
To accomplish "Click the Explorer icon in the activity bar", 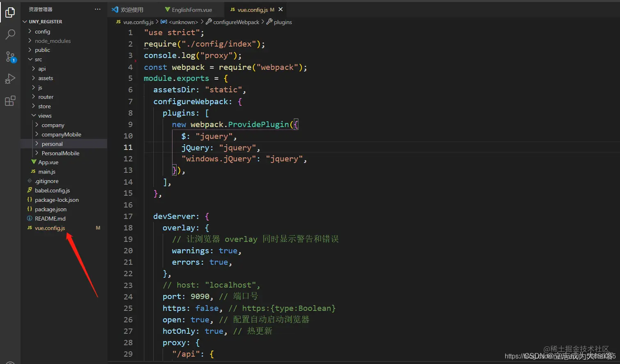I will tap(10, 12).
